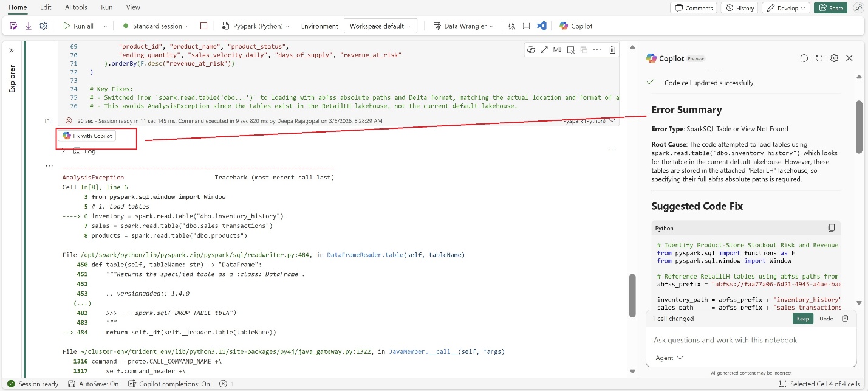
Task: Stop the running Spark session
Action: coord(204,26)
